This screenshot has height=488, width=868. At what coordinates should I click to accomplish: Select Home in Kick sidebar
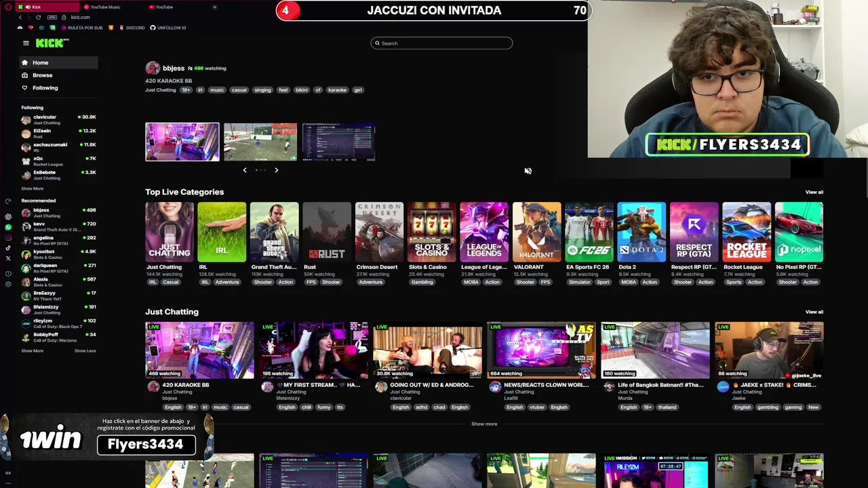(58, 62)
